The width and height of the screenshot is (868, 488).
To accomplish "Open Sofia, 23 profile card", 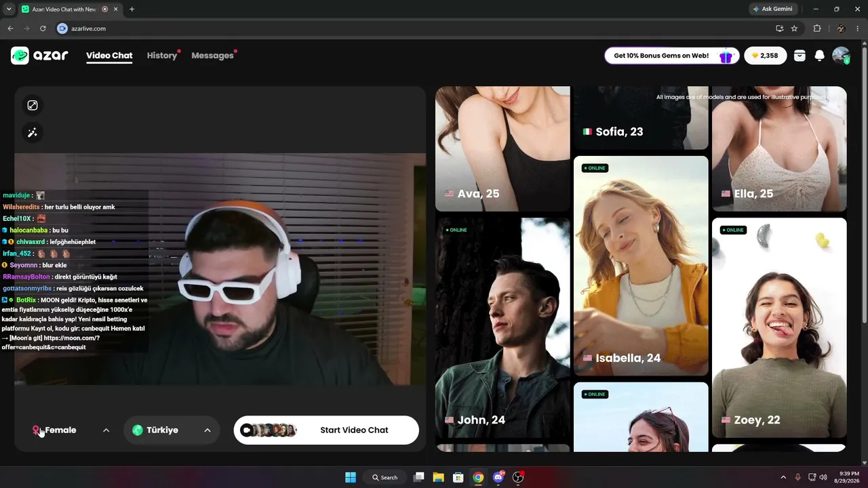I will 641,118.
